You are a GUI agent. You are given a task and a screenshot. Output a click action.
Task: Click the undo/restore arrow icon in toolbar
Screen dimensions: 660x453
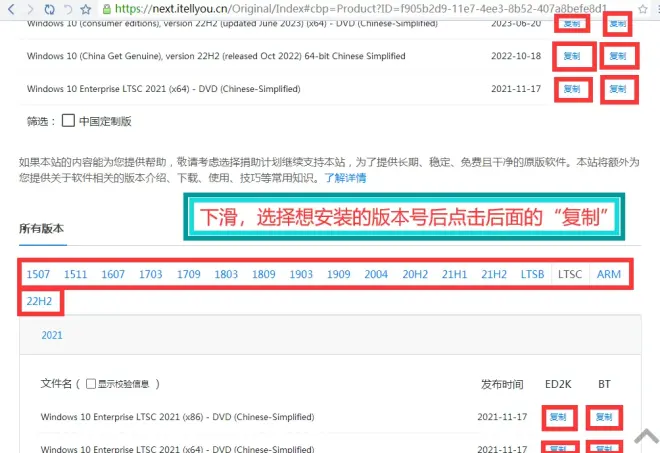(68, 9)
